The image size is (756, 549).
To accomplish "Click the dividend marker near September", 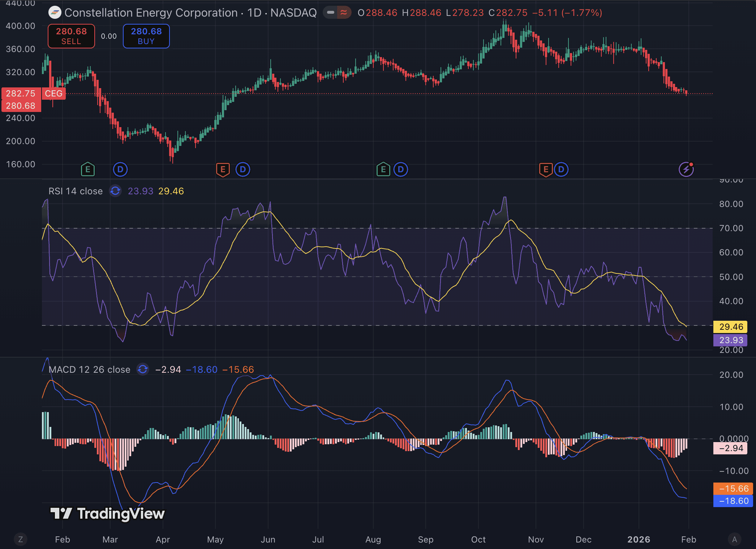I will pos(400,169).
